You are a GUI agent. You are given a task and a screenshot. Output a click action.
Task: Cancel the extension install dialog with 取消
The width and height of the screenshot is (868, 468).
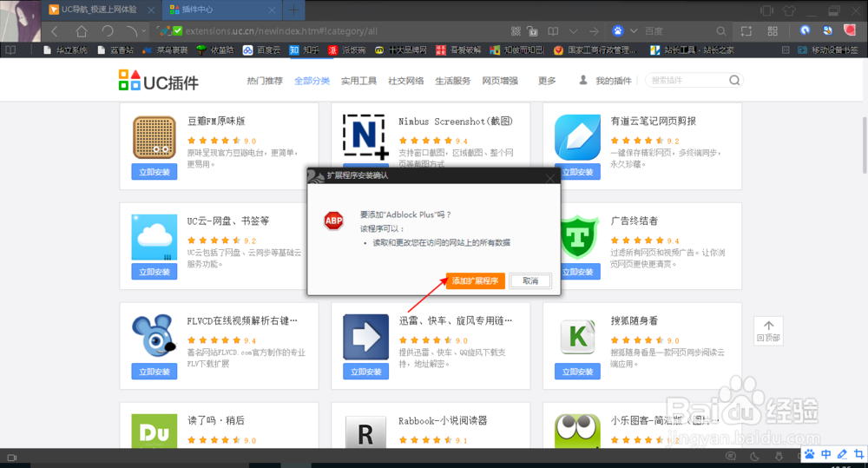click(x=530, y=280)
